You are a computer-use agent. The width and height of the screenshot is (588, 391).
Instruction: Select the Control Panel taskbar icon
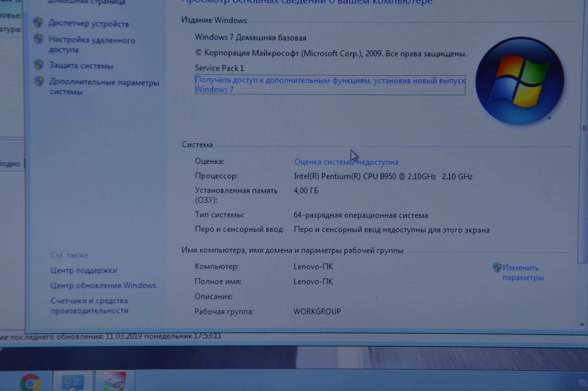tap(73, 382)
